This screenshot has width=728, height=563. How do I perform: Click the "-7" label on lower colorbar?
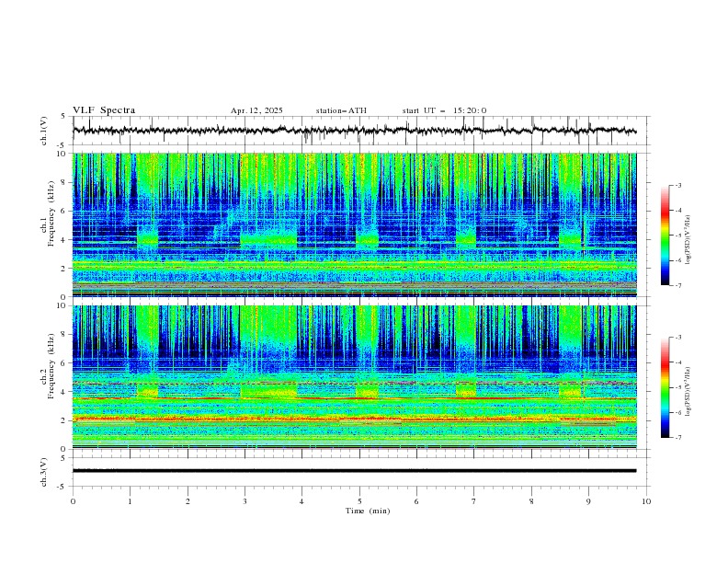coord(678,438)
